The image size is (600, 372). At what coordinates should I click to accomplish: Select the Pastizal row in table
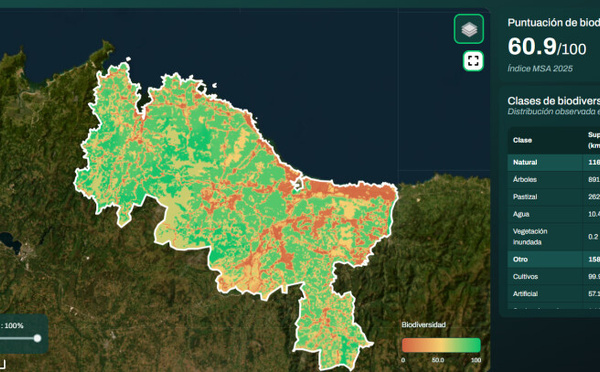pyautogui.click(x=554, y=197)
